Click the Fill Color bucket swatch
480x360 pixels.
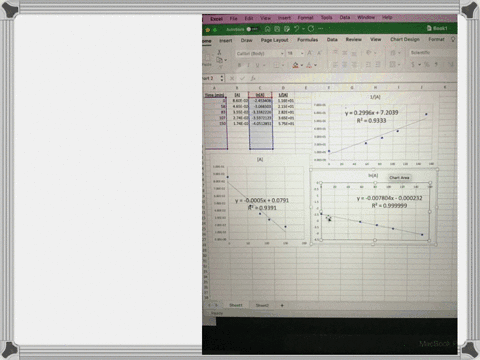click(x=295, y=65)
